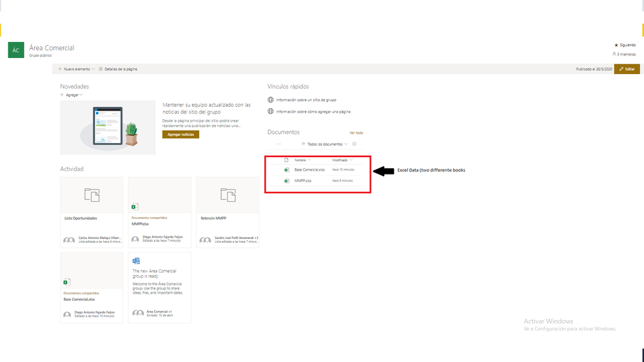Click list icon on Retencin MMPP card
The width and height of the screenshot is (644, 362).
(x=228, y=195)
